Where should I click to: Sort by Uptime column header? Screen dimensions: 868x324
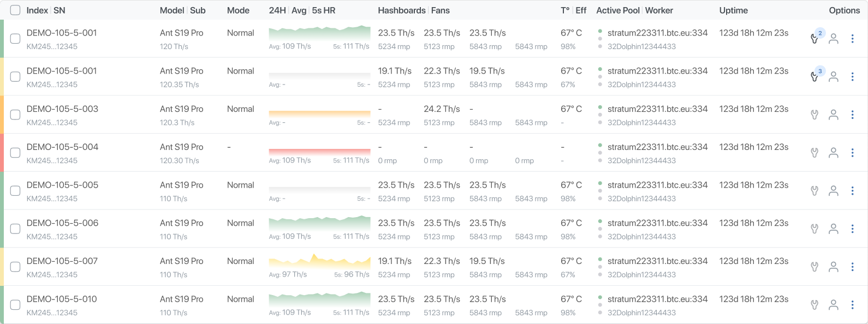pos(733,10)
